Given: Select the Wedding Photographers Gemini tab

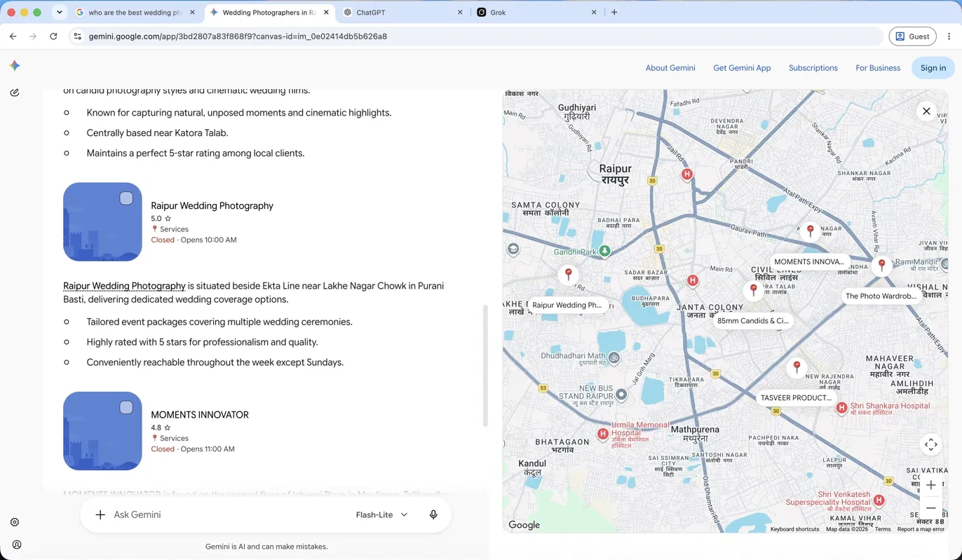Looking at the screenshot, I should point(269,12).
